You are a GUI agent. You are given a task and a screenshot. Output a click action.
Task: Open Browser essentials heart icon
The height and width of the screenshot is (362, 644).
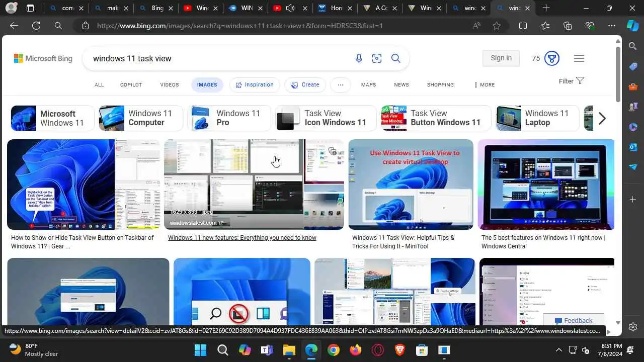click(x=590, y=26)
